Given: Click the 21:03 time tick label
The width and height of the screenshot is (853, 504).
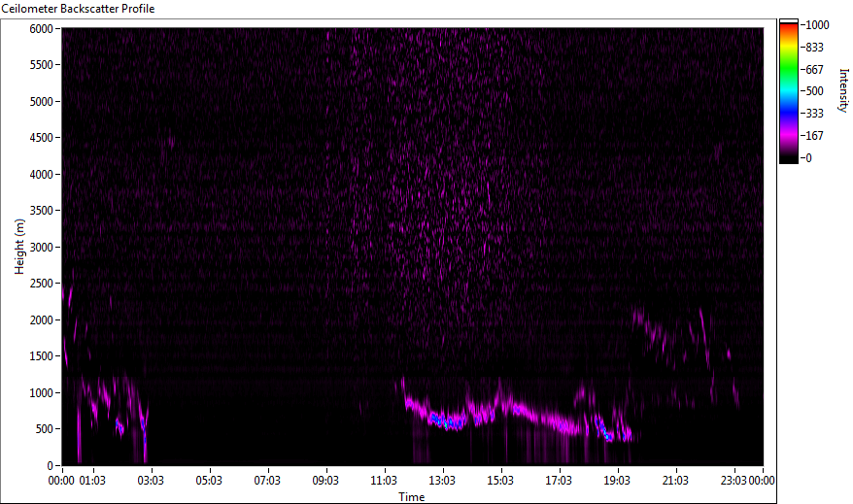Looking at the screenshot, I should pyautogui.click(x=675, y=481).
